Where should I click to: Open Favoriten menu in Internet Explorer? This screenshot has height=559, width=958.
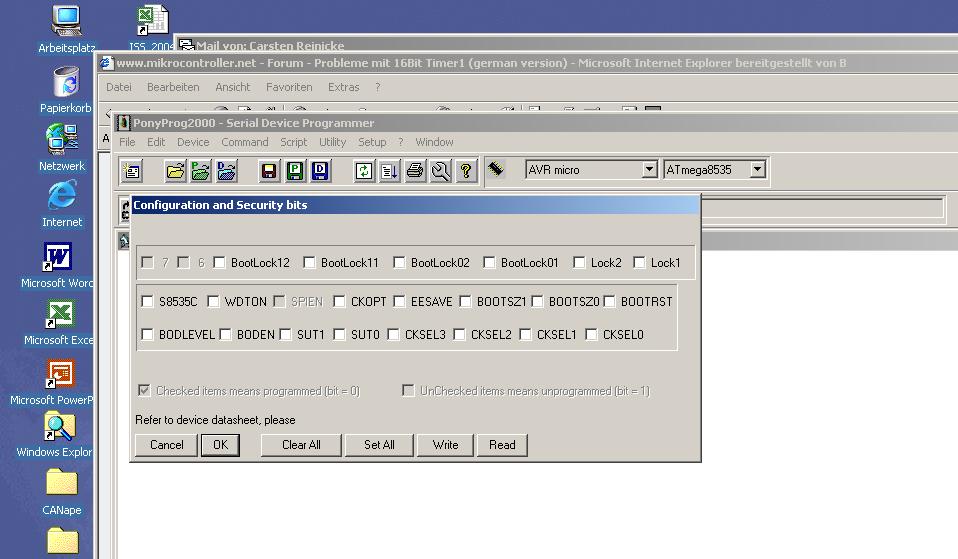[x=289, y=87]
